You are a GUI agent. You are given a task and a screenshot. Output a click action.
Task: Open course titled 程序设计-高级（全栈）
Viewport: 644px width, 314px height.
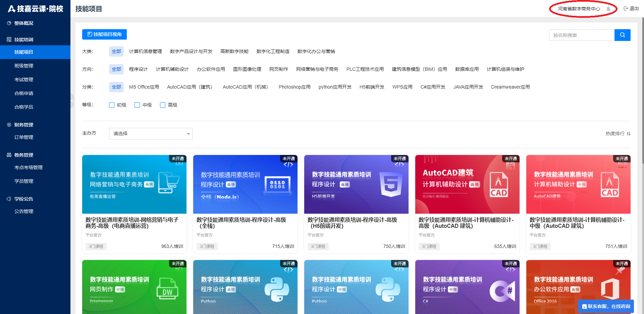pos(241,223)
